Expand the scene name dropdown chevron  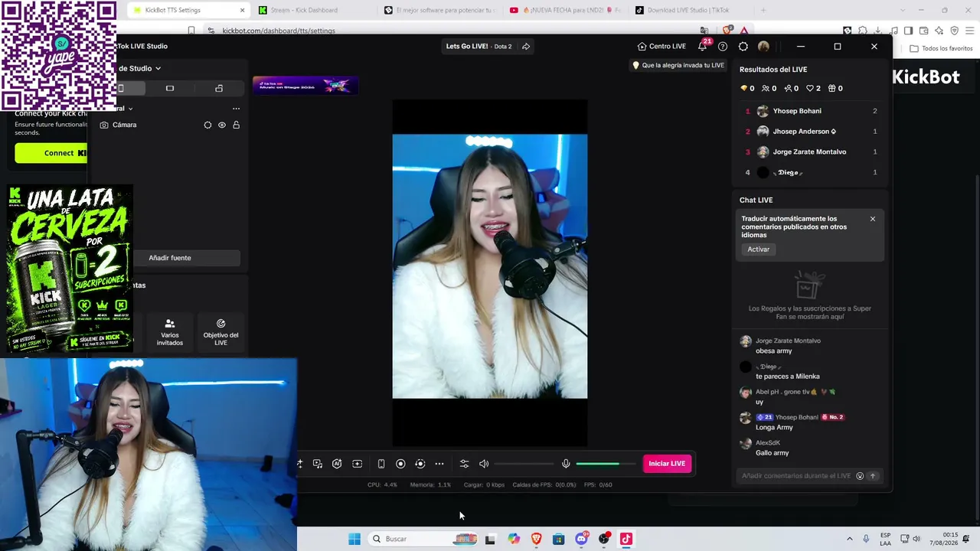(x=130, y=109)
